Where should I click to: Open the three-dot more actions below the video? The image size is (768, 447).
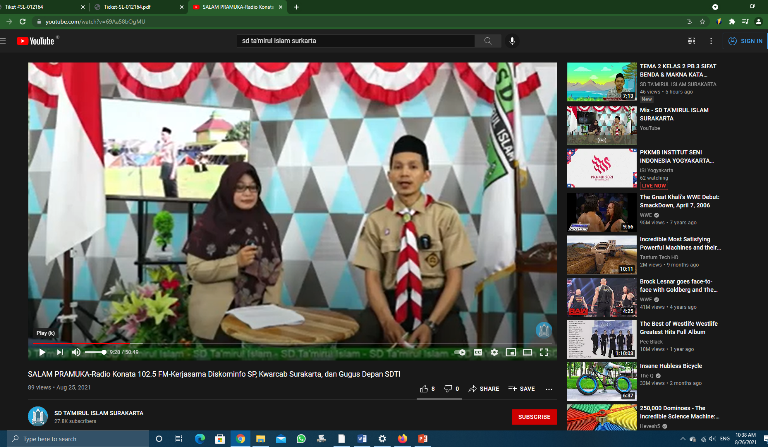(x=549, y=389)
